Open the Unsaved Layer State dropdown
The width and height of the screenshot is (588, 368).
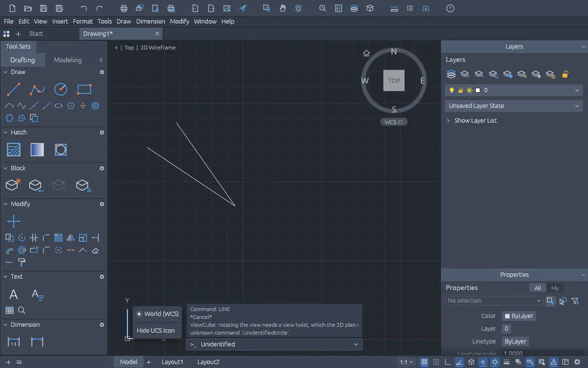click(514, 106)
